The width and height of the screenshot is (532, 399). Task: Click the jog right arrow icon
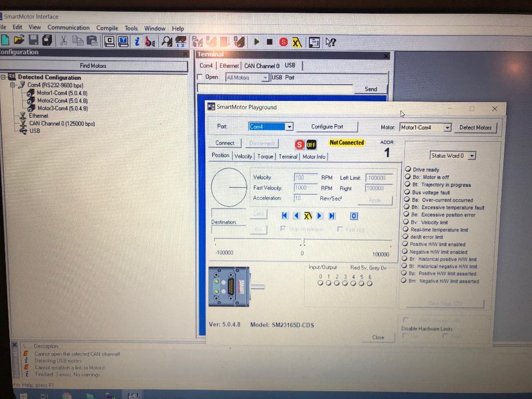319,216
